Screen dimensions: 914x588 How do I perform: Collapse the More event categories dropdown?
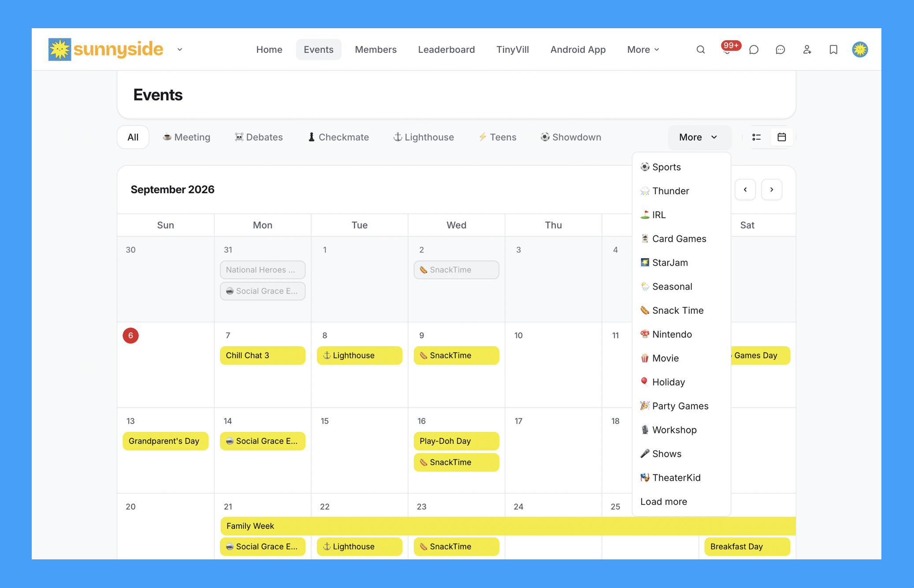pos(699,137)
